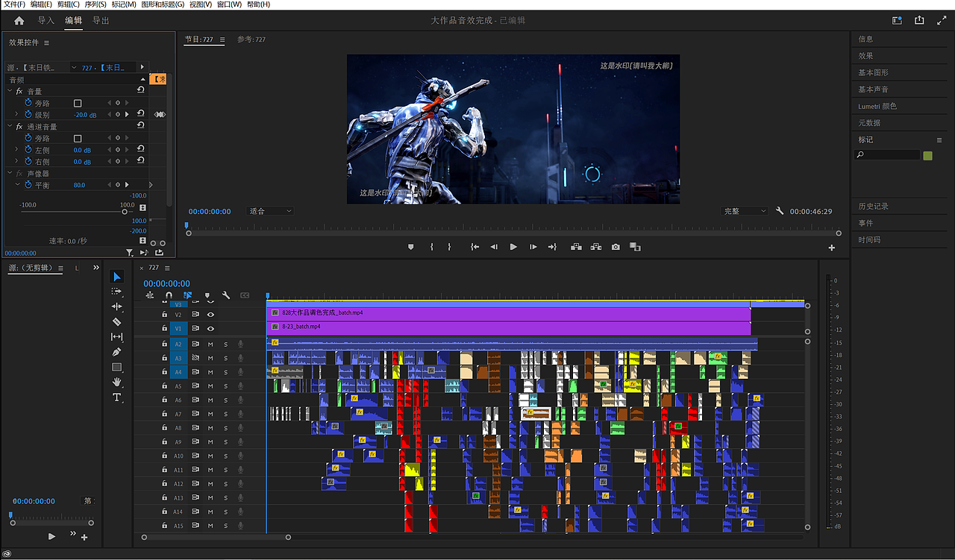
Task: Select the Rectangle tool
Action: tap(116, 368)
